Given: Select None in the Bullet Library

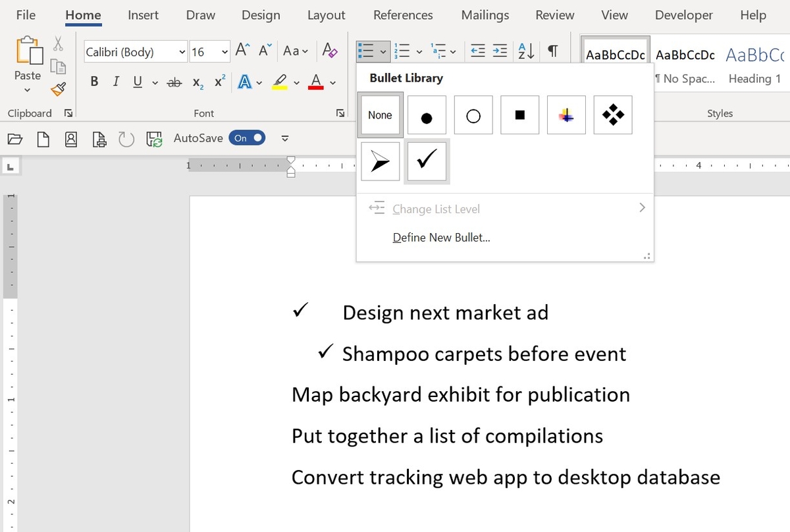Looking at the screenshot, I should [380, 114].
